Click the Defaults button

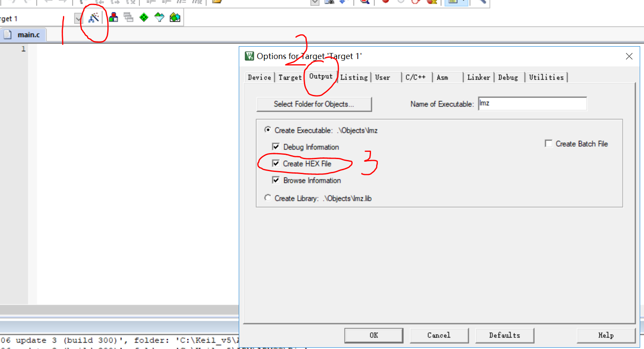[x=505, y=335]
